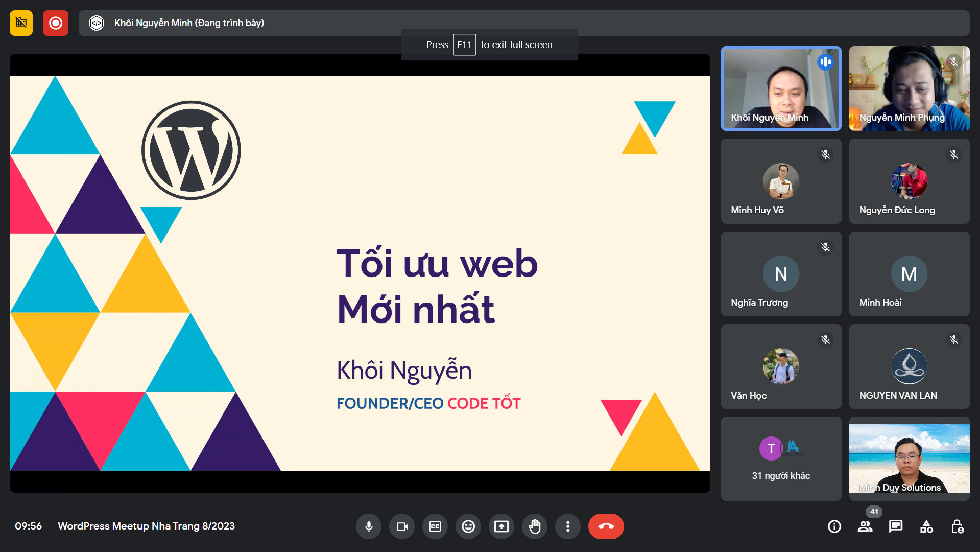Open the chat messages panel
The image size is (980, 552).
click(x=896, y=526)
